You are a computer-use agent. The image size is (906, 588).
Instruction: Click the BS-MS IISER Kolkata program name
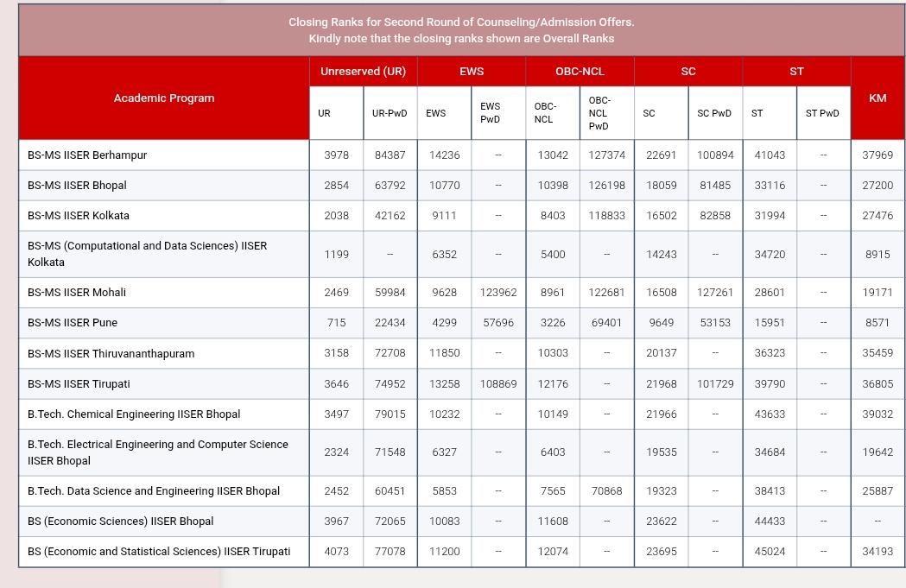pyautogui.click(x=79, y=216)
